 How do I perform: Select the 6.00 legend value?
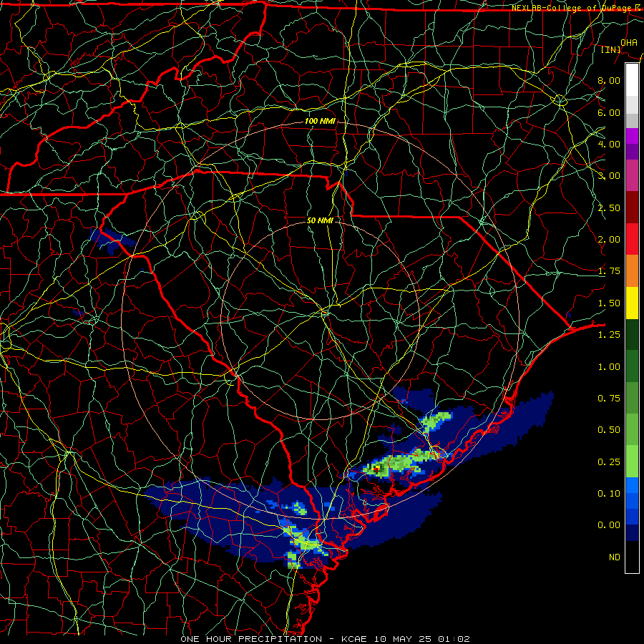click(x=609, y=112)
